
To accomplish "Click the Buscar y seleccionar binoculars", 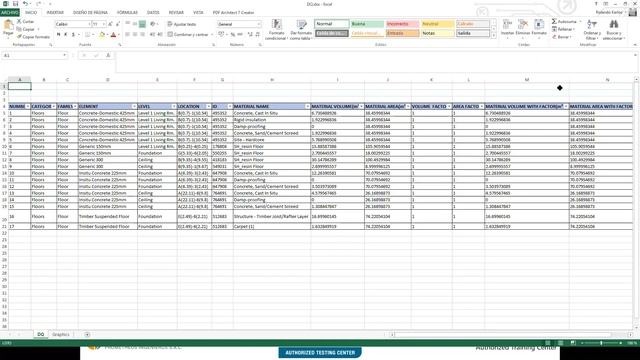I will pyautogui.click(x=613, y=24).
